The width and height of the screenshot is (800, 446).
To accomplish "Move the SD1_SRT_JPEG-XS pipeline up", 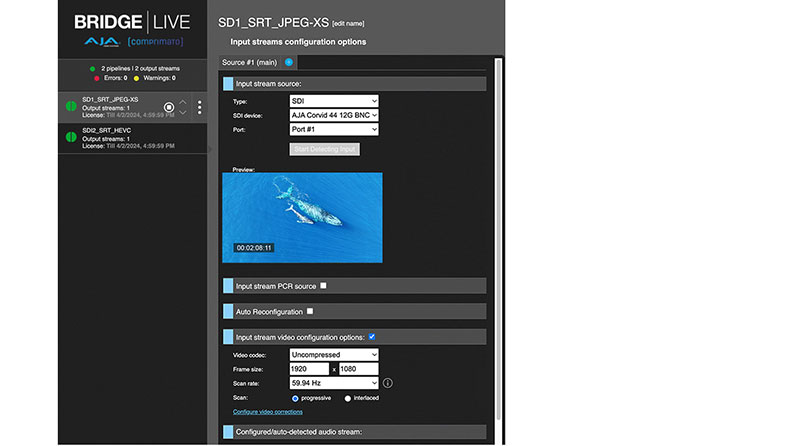I will pos(183,102).
